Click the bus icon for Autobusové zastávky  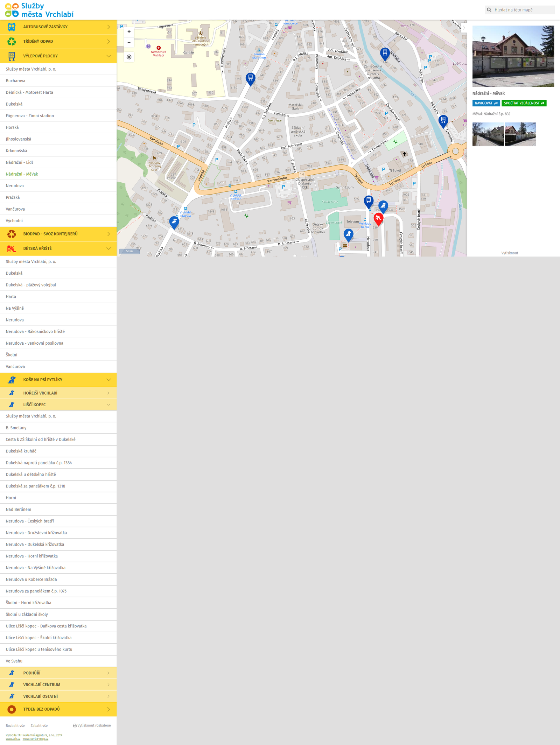pyautogui.click(x=12, y=27)
